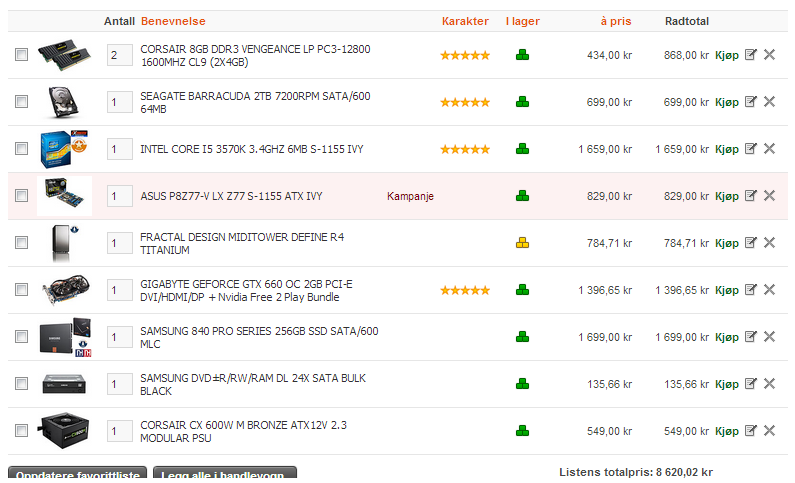This screenshot has height=483, width=795.
Task: Open the Intel Core i5 box thumbnail
Action: tap(64, 149)
